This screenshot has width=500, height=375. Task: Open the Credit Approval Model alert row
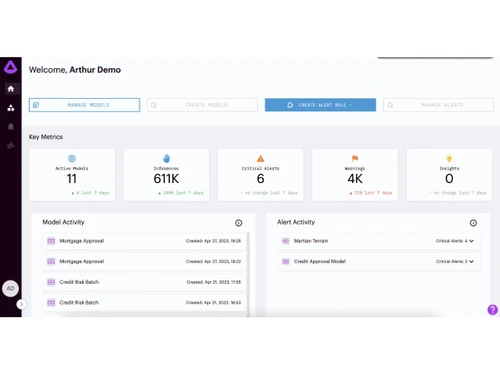click(379, 262)
